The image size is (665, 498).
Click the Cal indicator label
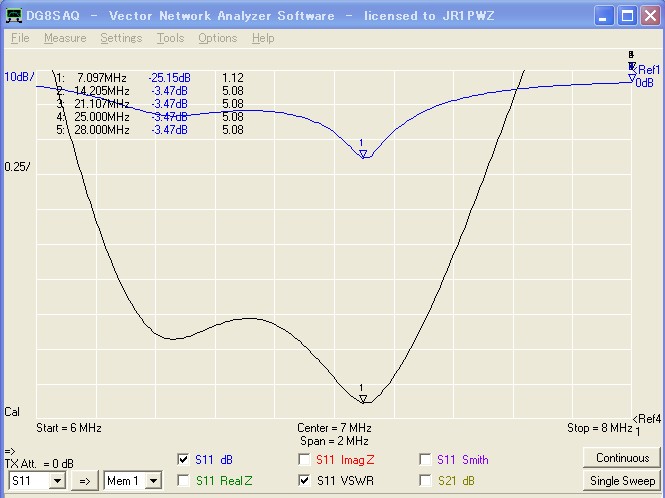click(x=13, y=412)
